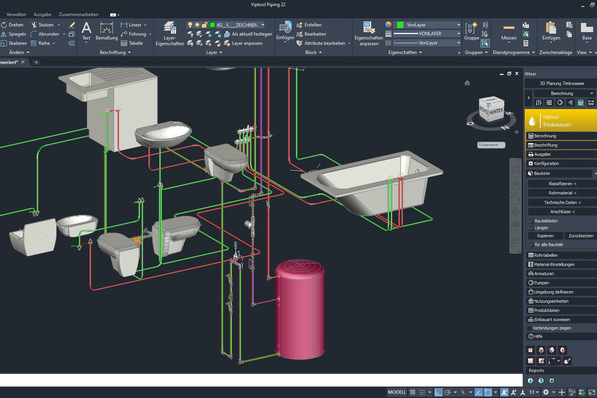Open the Linear dimension dropdown
The height and width of the screenshot is (398, 597).
point(145,25)
